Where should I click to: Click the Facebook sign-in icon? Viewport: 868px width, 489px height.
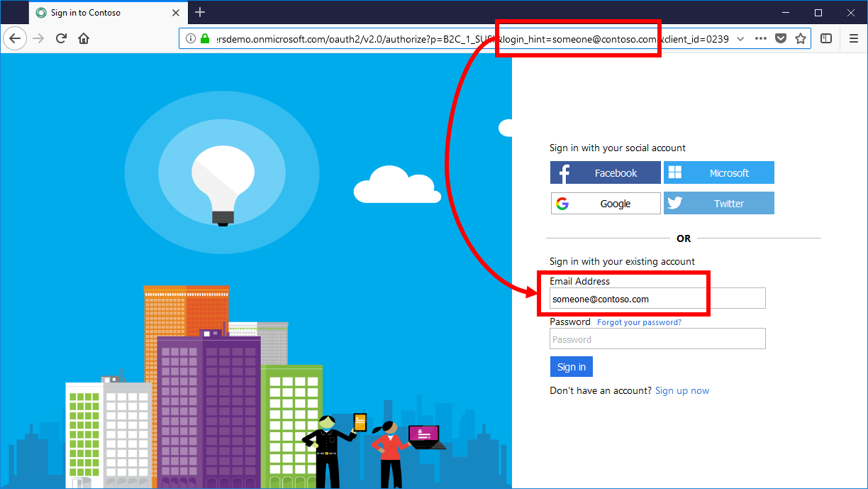[564, 172]
